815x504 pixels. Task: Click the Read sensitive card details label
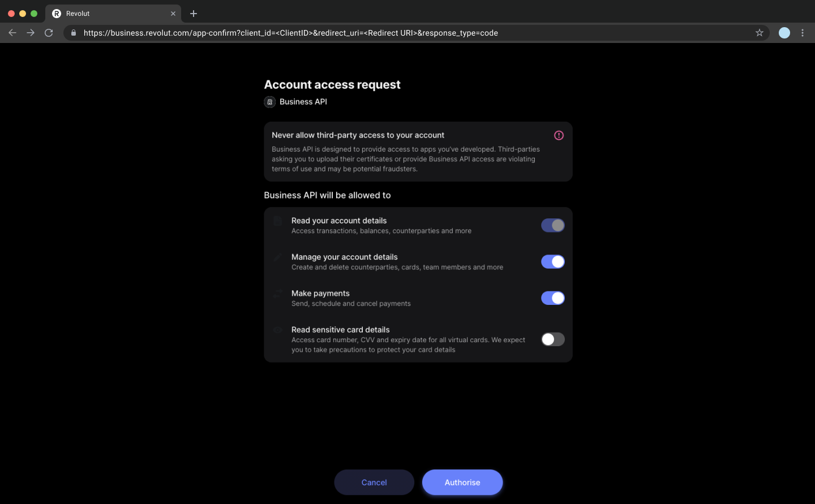[341, 330]
